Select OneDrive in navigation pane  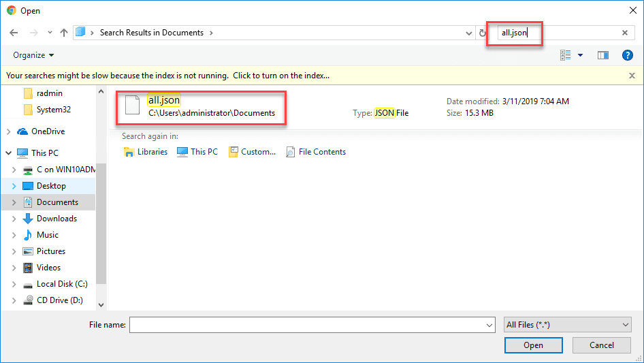(41, 131)
